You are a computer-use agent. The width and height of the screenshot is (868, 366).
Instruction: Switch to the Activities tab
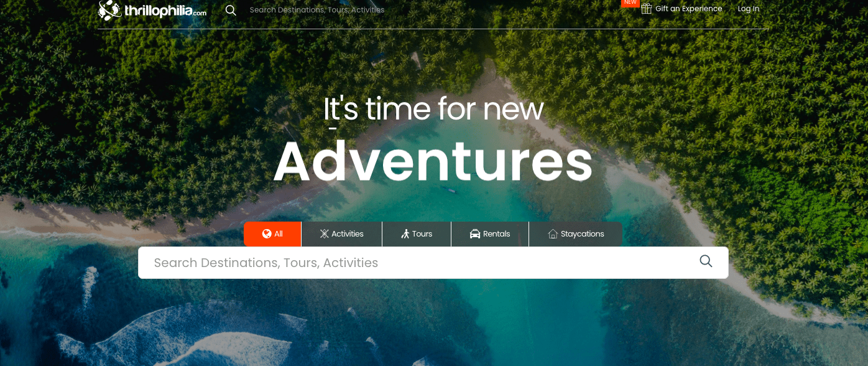click(x=341, y=234)
